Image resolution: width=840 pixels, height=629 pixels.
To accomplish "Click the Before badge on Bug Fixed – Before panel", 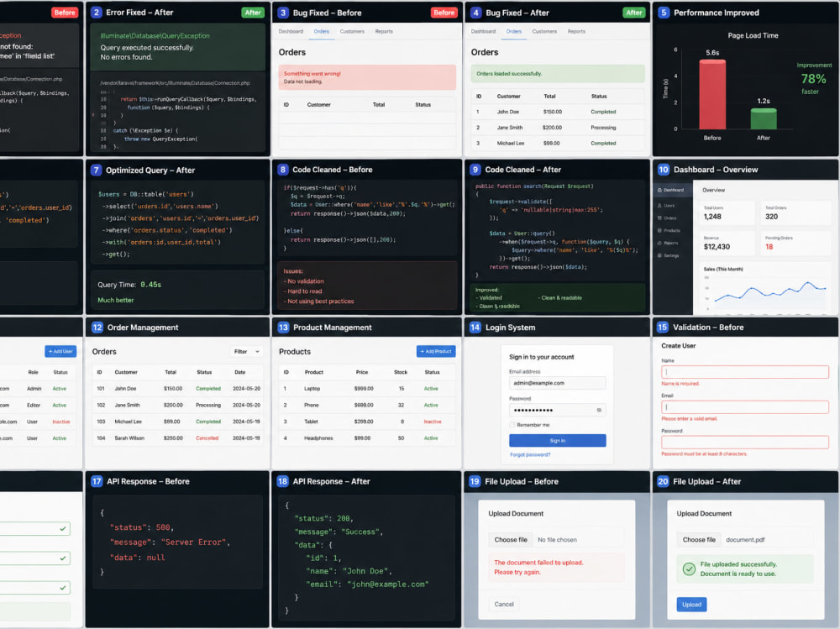I will (x=444, y=13).
